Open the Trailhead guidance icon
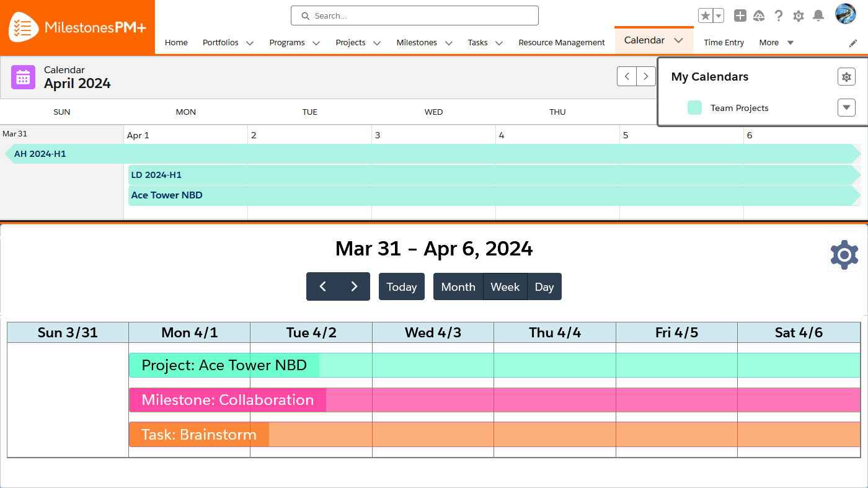 tap(759, 16)
